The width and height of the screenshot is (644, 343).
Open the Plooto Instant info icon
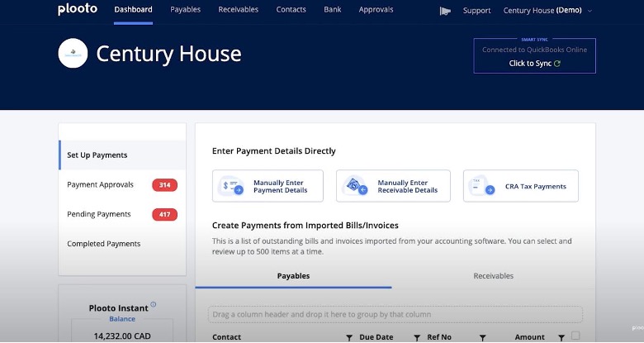point(154,304)
